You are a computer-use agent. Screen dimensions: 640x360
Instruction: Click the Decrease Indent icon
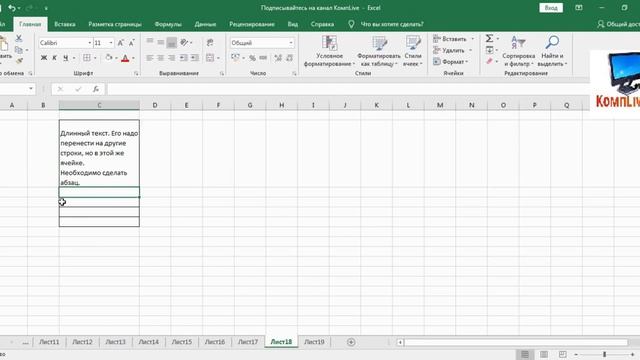(184, 58)
